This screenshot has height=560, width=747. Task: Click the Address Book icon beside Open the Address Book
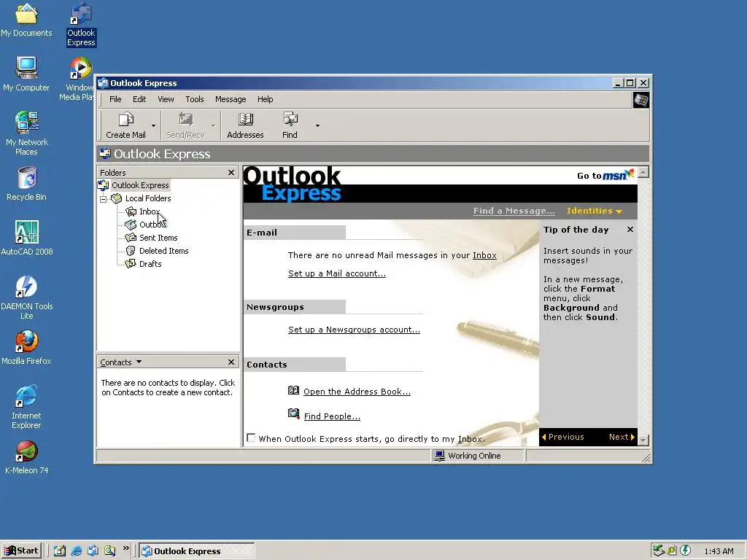pos(293,391)
